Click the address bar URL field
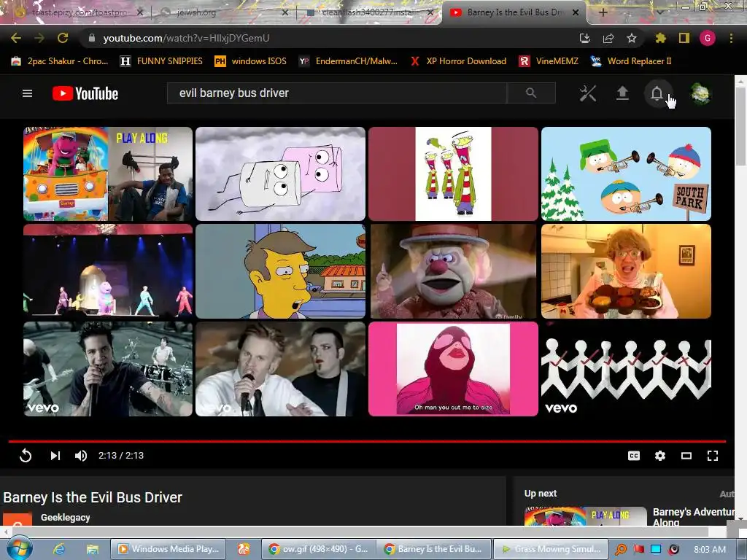The width and height of the screenshot is (747, 560). click(x=329, y=38)
